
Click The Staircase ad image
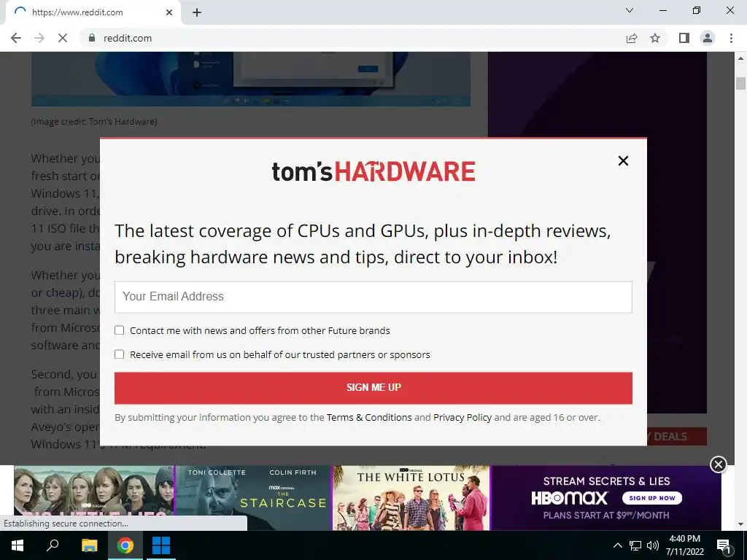(253, 498)
